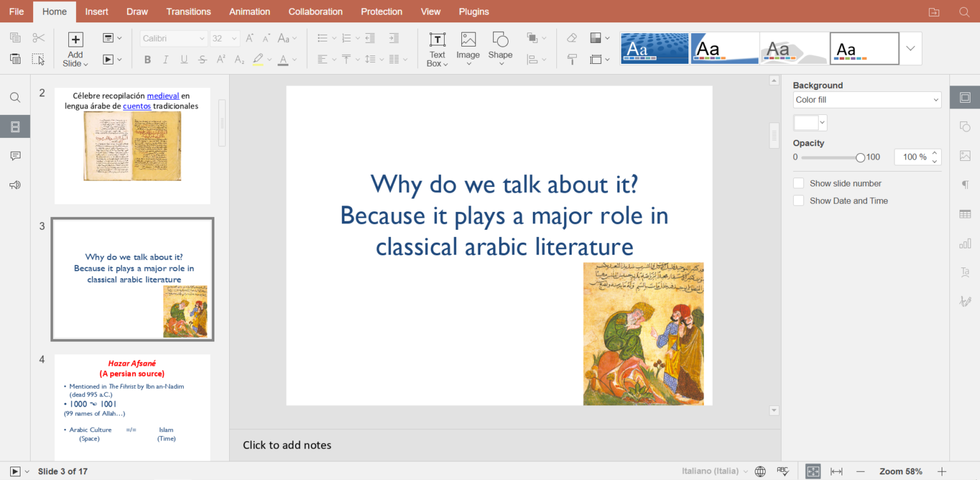Open Table settings in right sidebar
Image resolution: width=980 pixels, height=480 pixels.
point(965,214)
